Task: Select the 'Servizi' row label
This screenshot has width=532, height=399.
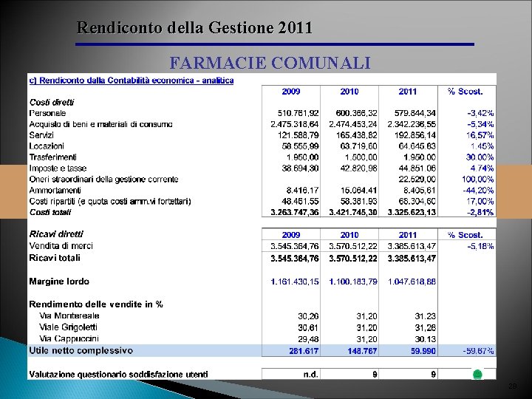Action: [x=41, y=135]
